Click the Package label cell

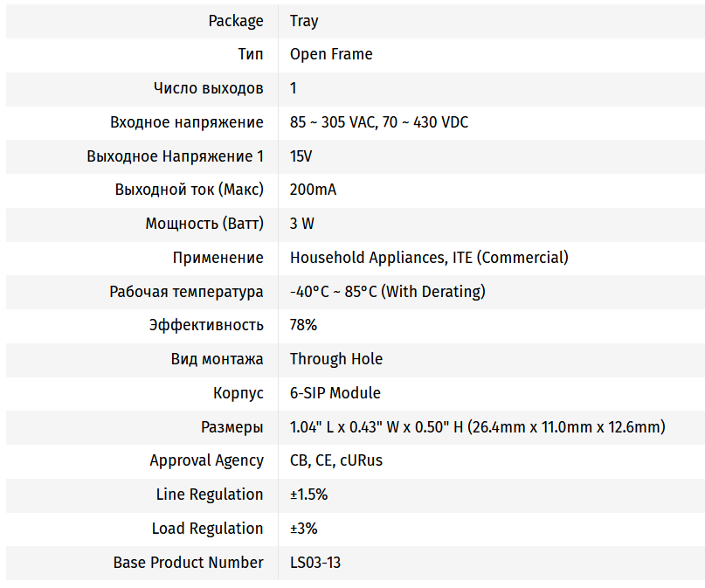coord(235,21)
